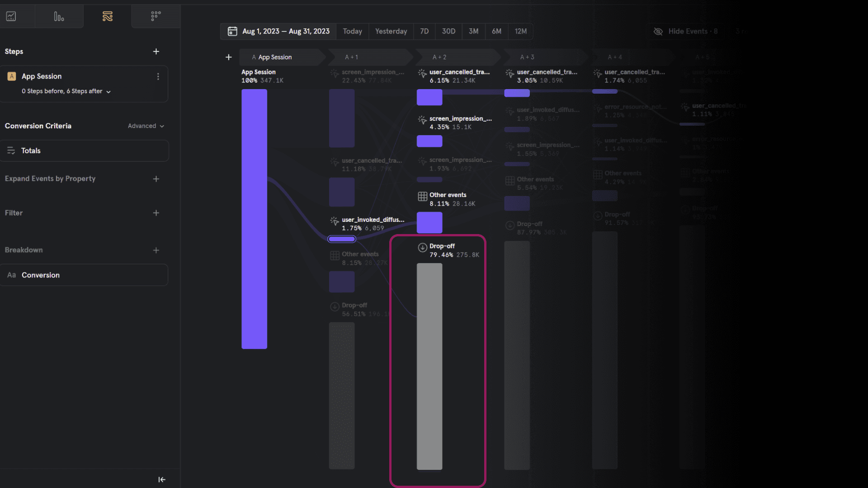Open the Totals selector
Viewport: 868px width, 488px height.
84,150
